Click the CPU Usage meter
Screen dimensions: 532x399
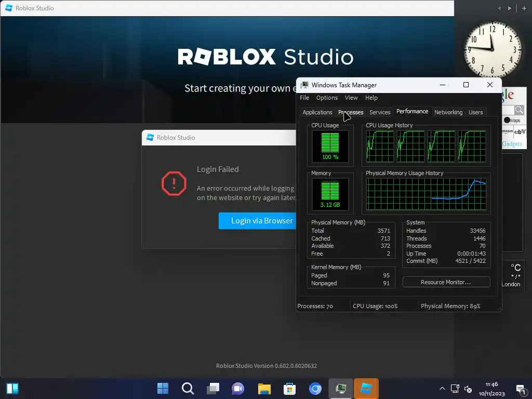click(x=330, y=146)
